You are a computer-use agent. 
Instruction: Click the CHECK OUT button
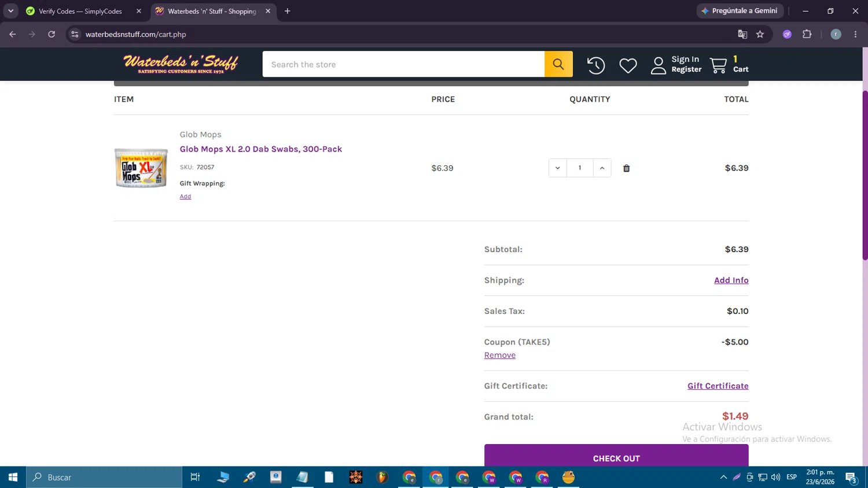coord(616,456)
